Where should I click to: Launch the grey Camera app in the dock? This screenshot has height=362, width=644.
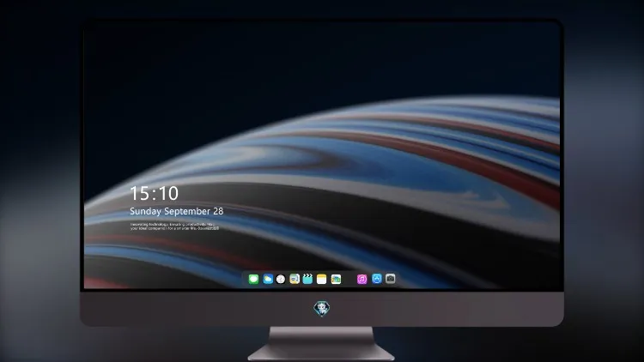[390, 279]
